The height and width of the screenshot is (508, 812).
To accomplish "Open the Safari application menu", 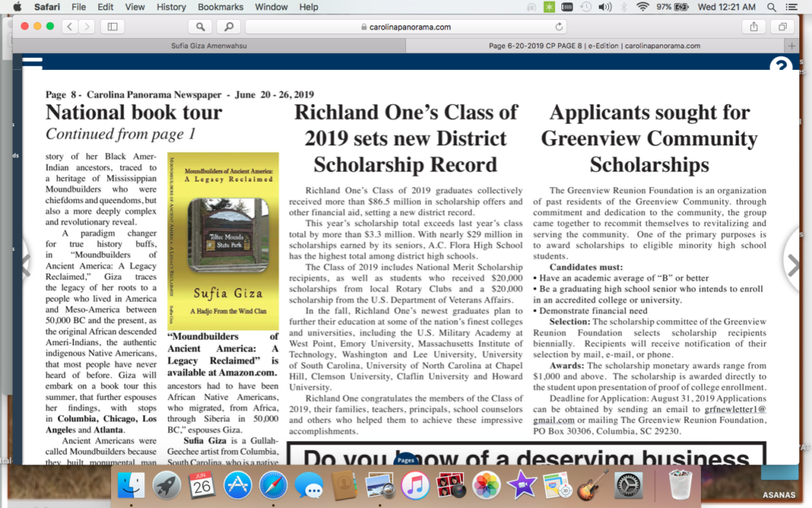I will (x=47, y=7).
